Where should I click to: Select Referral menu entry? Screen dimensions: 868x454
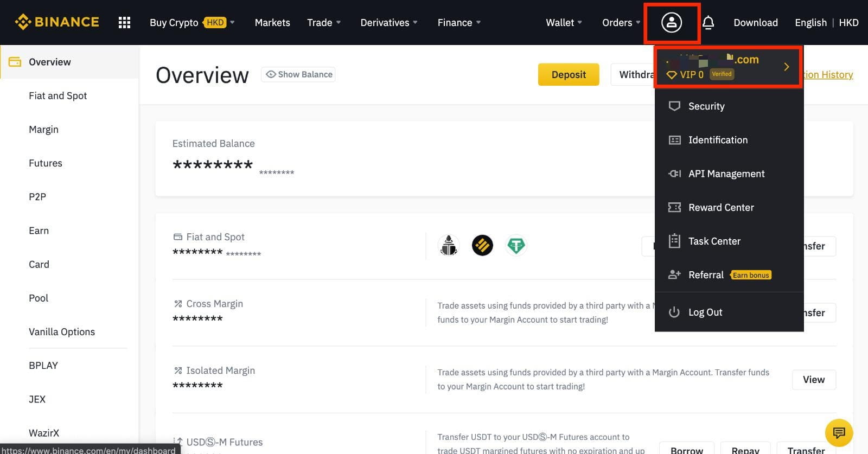click(729, 274)
